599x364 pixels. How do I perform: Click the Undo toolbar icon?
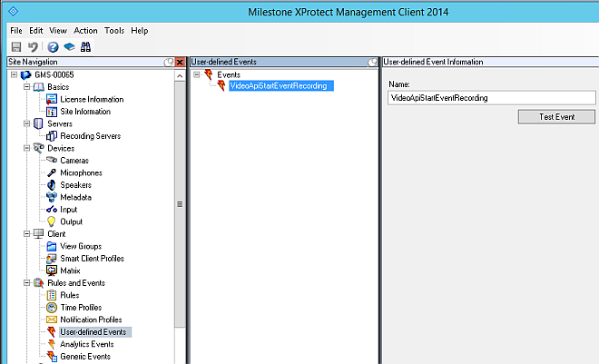(x=33, y=46)
